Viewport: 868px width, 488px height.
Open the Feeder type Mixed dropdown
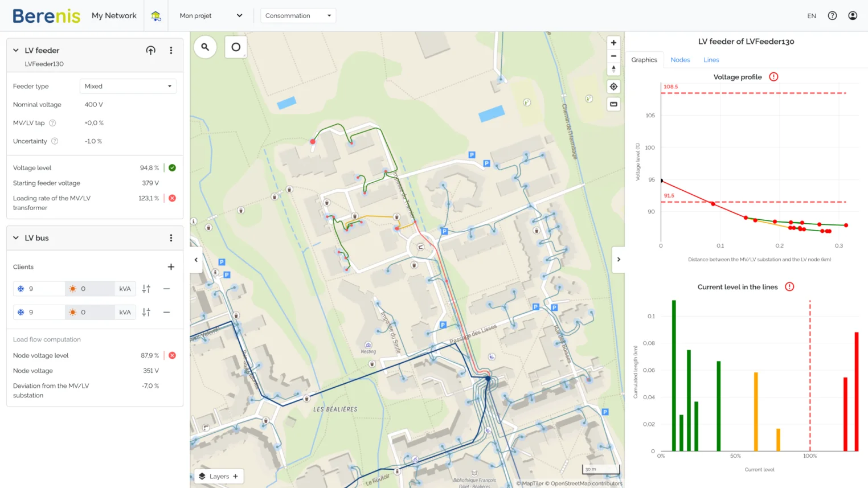click(128, 85)
